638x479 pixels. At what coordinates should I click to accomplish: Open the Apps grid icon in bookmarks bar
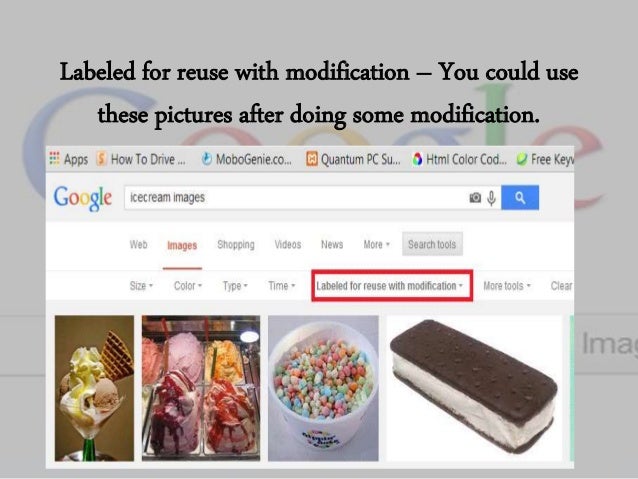pos(55,159)
